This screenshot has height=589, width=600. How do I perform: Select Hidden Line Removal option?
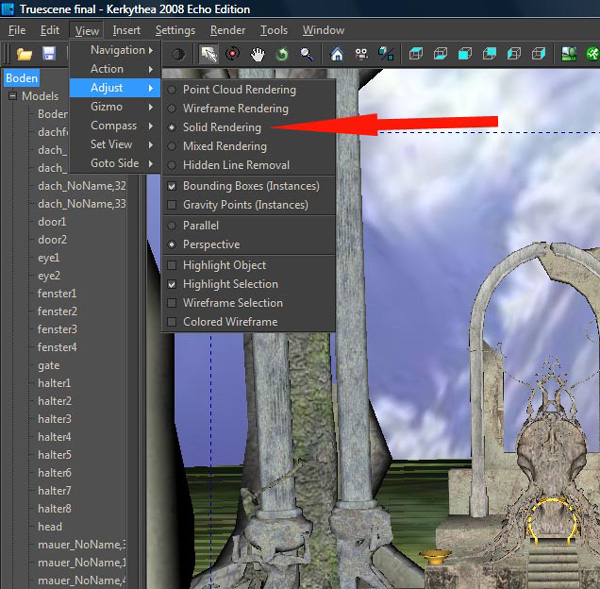point(249,165)
